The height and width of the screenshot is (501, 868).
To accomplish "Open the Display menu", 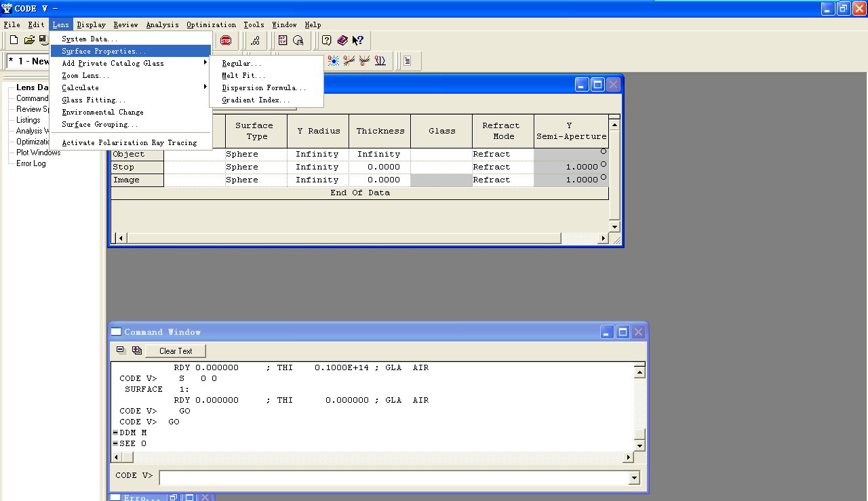I will 92,24.
